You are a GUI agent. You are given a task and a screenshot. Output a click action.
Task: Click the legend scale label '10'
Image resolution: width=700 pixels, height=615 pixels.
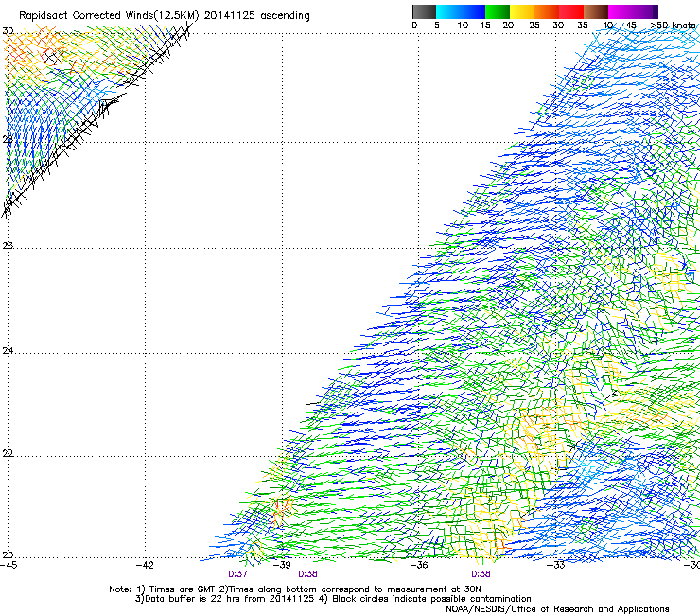pos(463,26)
